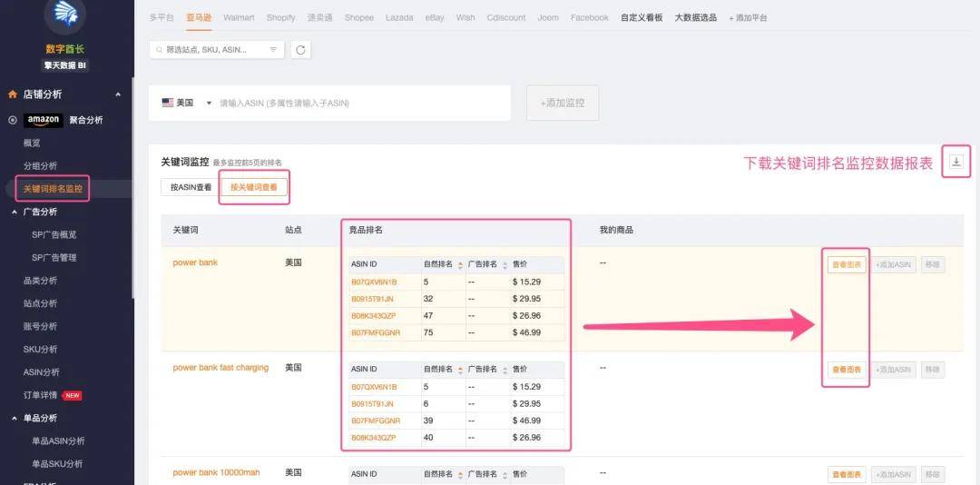Sort 广告排名 column in power bank table

[x=505, y=265]
